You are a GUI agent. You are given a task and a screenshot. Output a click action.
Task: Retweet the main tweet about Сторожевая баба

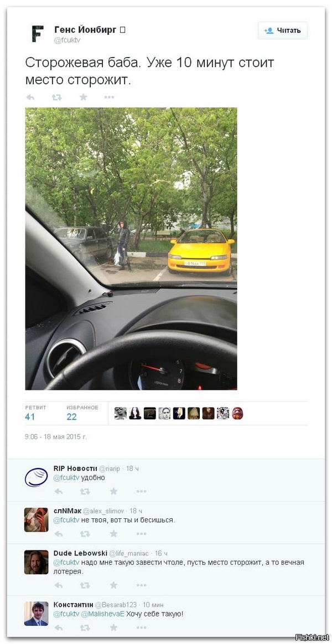click(56, 97)
